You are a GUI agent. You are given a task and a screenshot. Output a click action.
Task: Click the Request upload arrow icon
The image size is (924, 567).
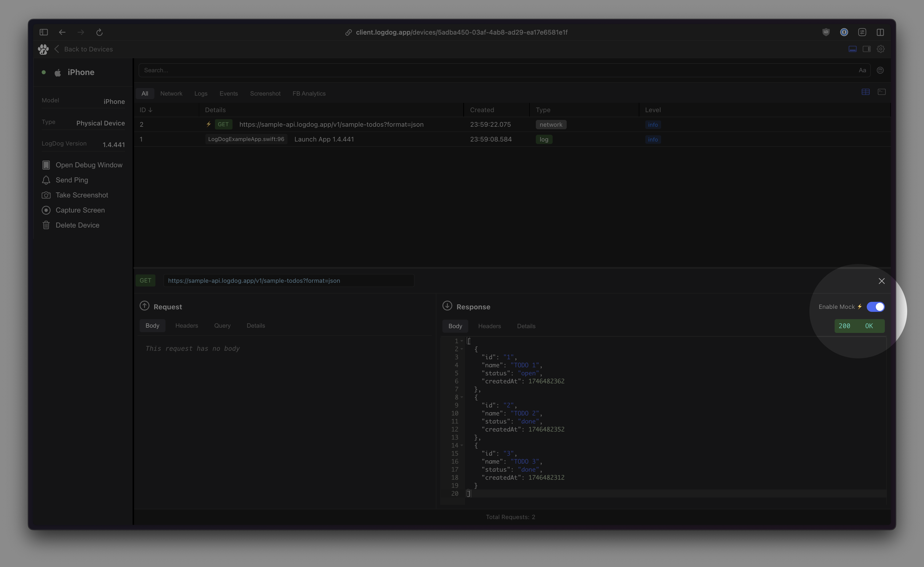pyautogui.click(x=144, y=306)
